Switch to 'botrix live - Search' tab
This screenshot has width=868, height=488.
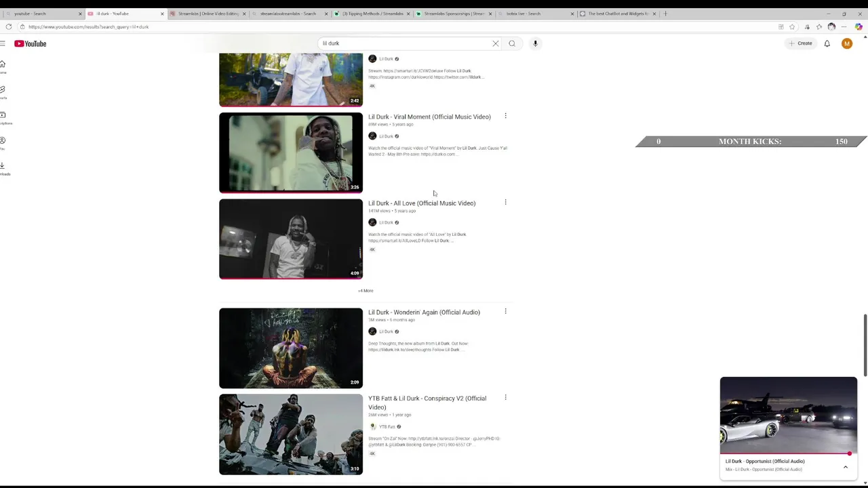536,14
